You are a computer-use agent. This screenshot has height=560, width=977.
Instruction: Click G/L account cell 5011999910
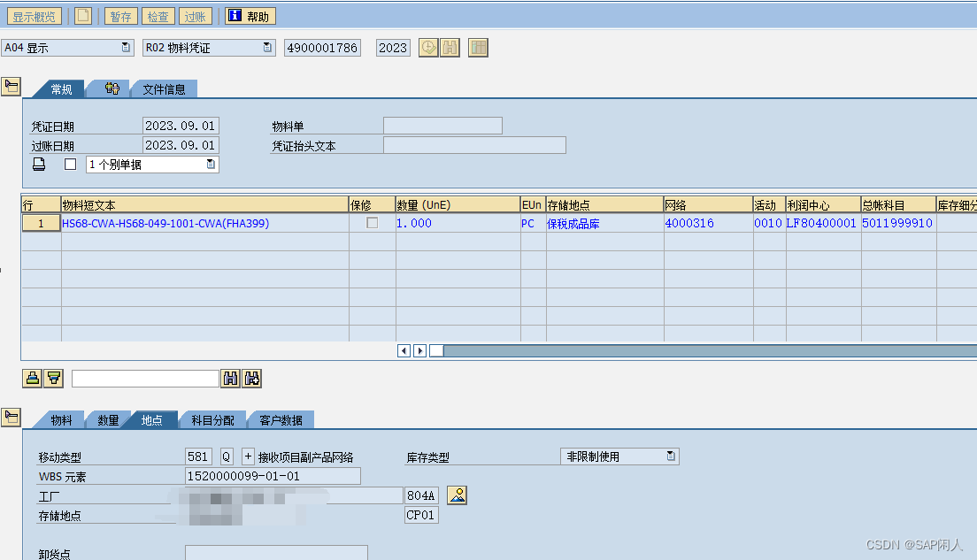(897, 223)
